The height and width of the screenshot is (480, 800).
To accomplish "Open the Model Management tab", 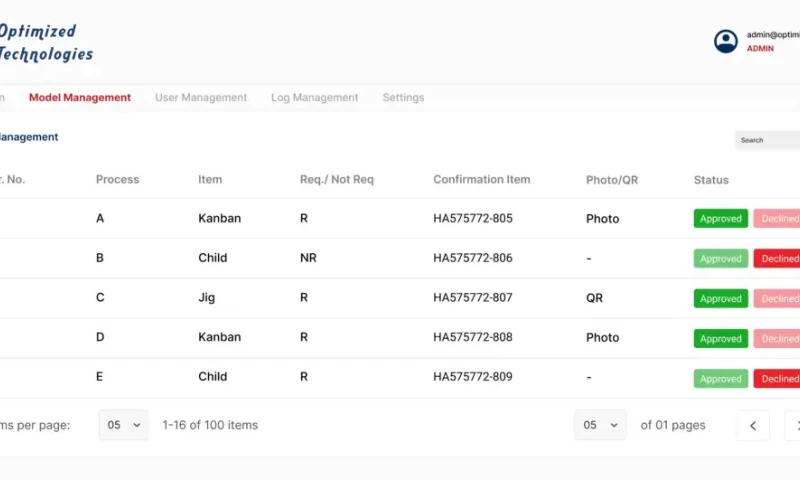I will (80, 98).
